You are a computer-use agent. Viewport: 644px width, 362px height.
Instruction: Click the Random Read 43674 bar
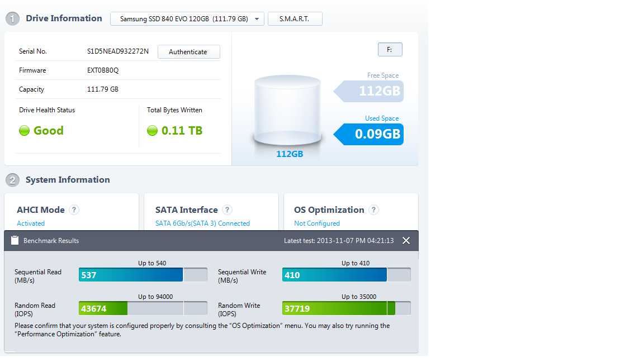(143, 308)
